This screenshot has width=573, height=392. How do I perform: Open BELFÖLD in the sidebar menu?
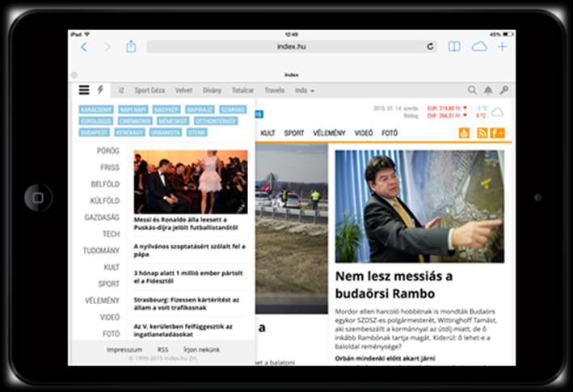105,184
